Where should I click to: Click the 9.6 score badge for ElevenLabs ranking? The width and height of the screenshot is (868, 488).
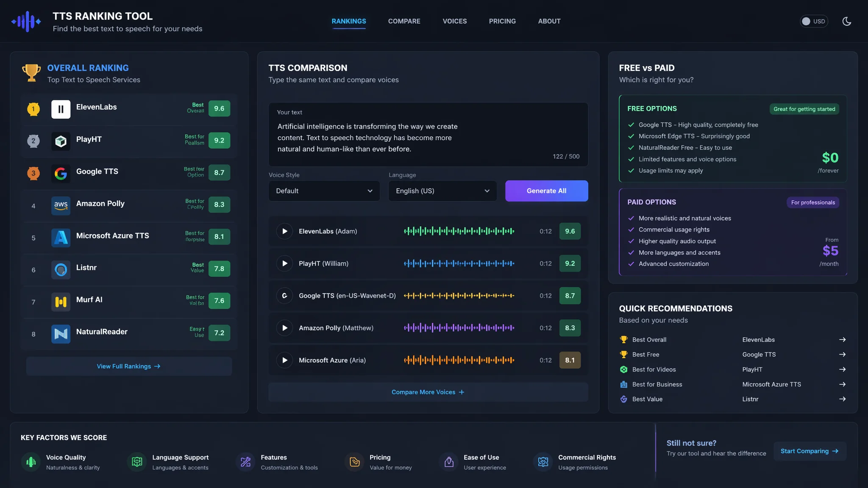tap(219, 109)
